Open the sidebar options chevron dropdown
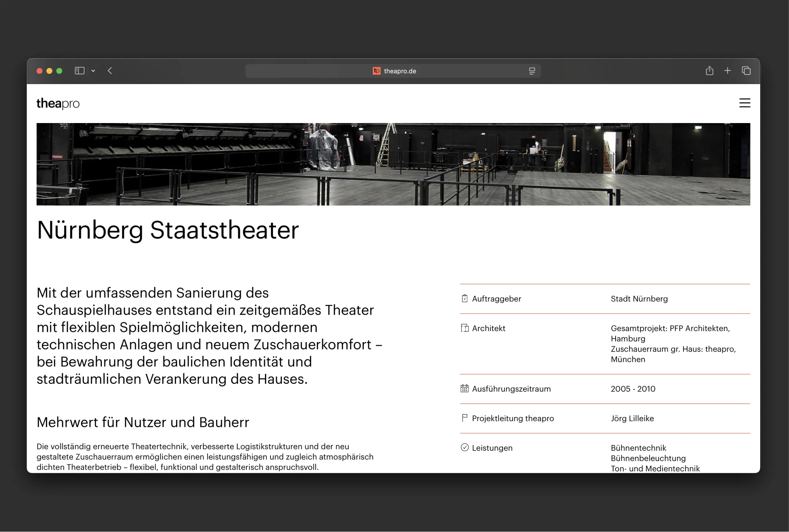789x532 pixels. click(x=93, y=70)
